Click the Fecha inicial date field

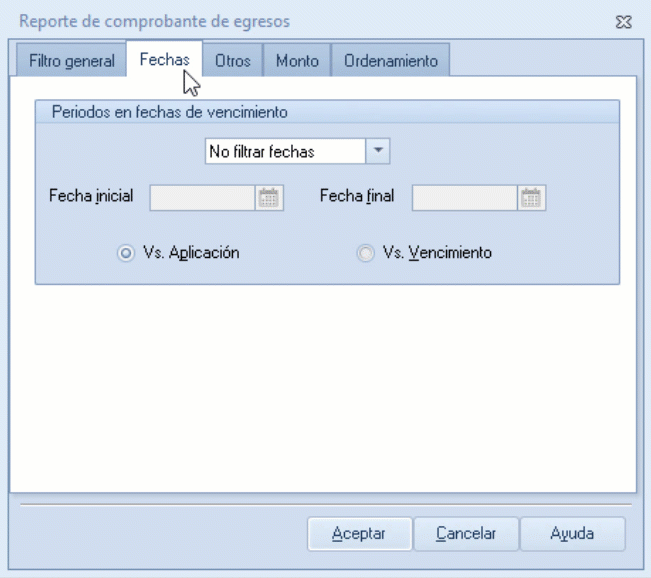tap(203, 197)
